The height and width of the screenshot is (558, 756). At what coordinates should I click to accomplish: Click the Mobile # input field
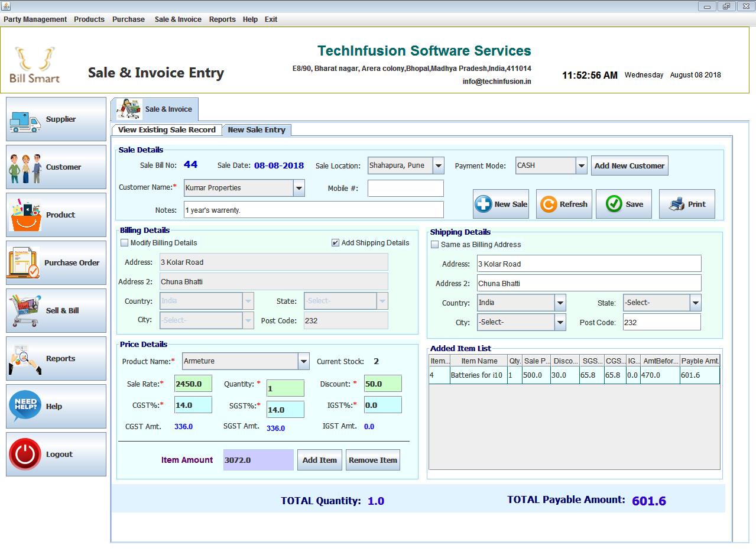405,189
